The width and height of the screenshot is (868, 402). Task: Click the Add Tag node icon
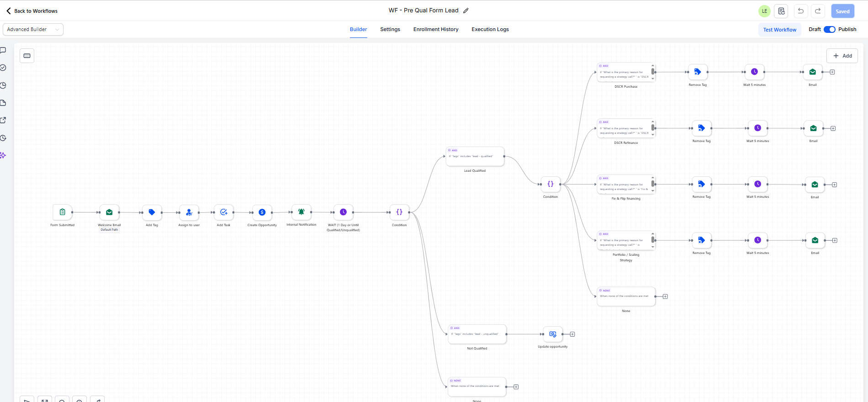(x=152, y=212)
